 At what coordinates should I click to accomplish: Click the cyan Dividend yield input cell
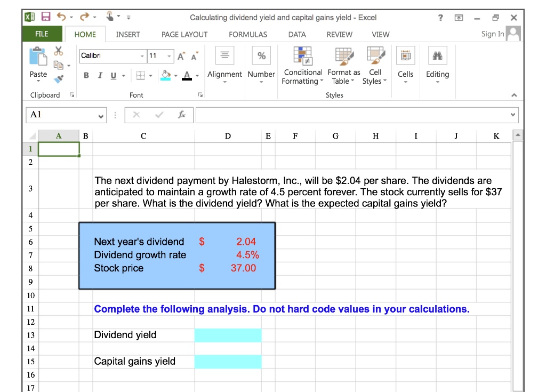[228, 335]
